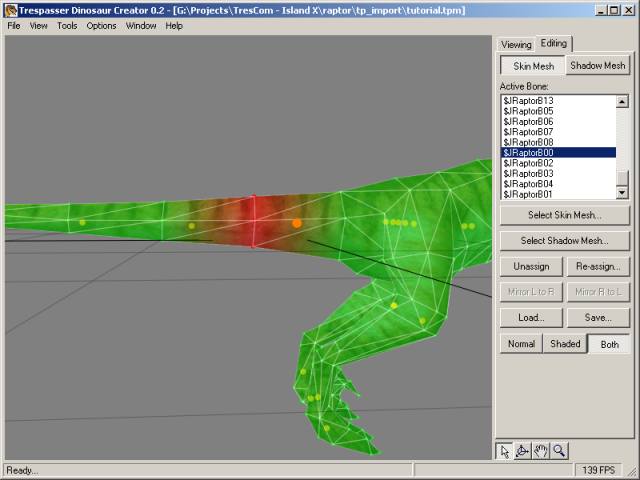The height and width of the screenshot is (480, 640).
Task: Open the Help menu
Action: point(174,26)
